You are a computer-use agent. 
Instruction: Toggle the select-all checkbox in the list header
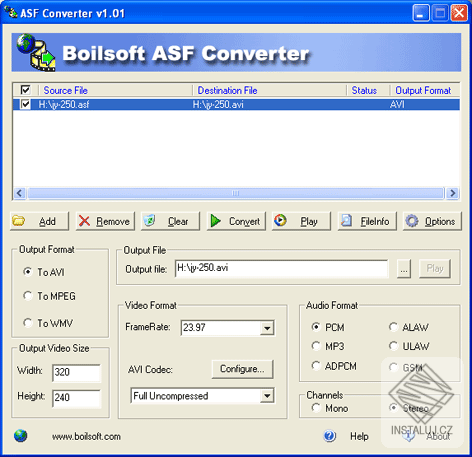click(x=26, y=90)
